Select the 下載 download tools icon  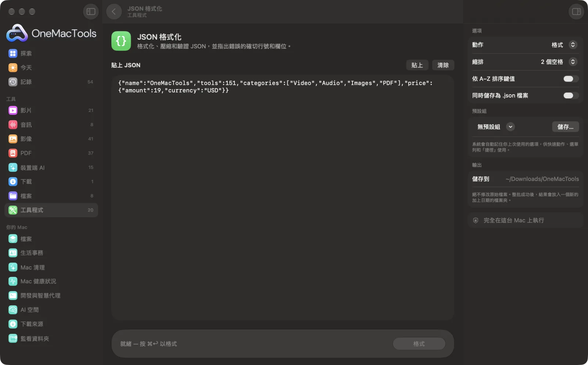coord(13,182)
